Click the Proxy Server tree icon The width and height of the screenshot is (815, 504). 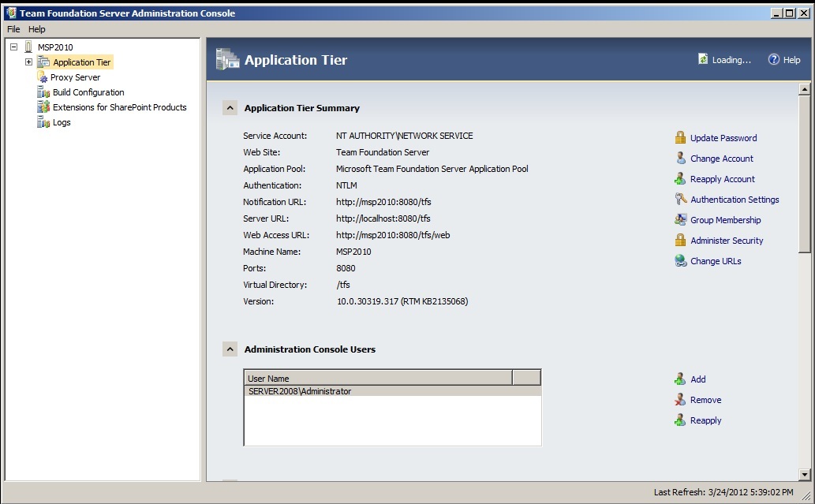[x=43, y=77]
